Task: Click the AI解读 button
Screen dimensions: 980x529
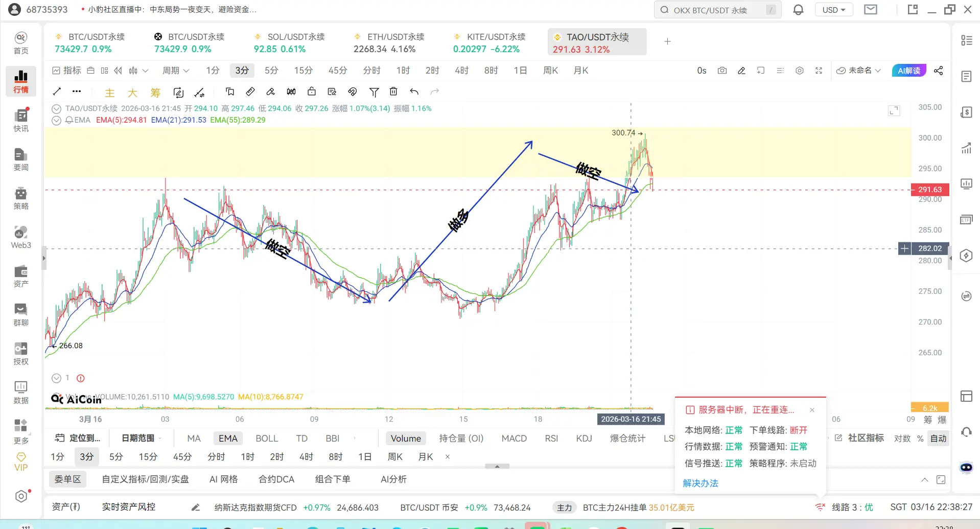Action: coord(908,71)
